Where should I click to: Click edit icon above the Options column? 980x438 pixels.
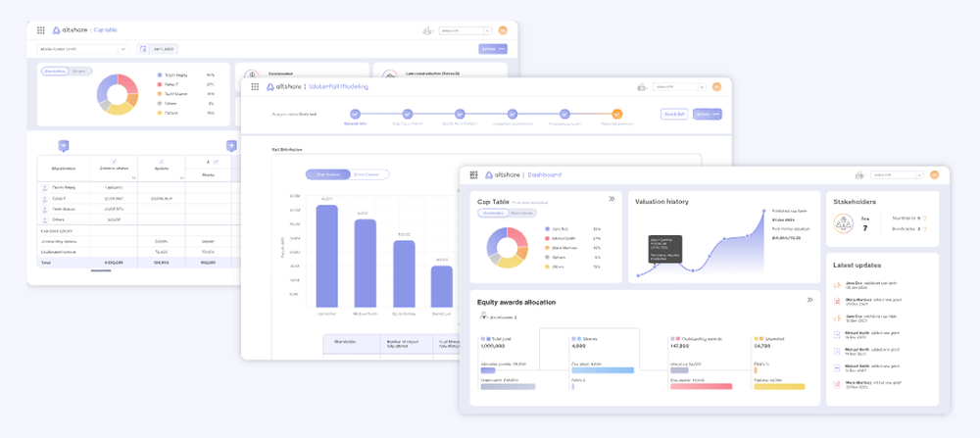[162, 162]
